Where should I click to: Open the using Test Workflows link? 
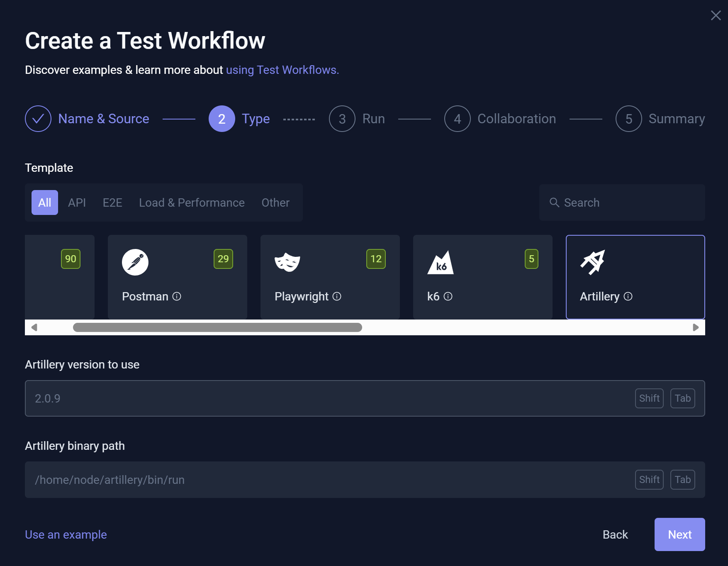(x=282, y=70)
